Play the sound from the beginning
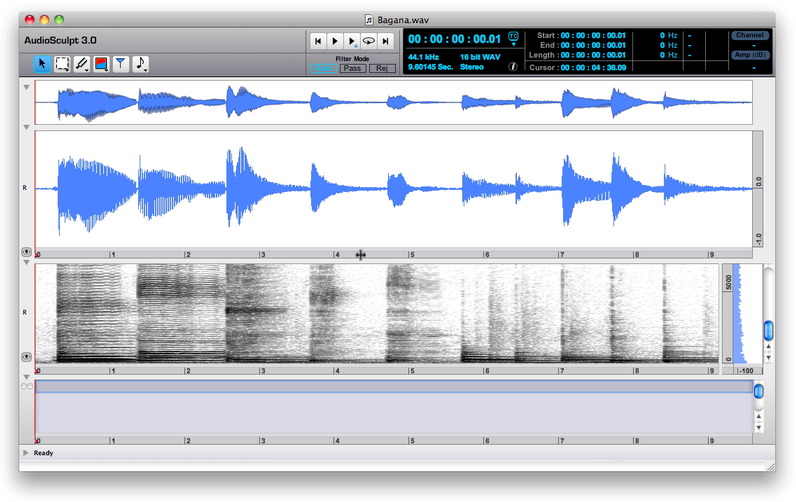The height and width of the screenshot is (502, 796). (x=335, y=41)
